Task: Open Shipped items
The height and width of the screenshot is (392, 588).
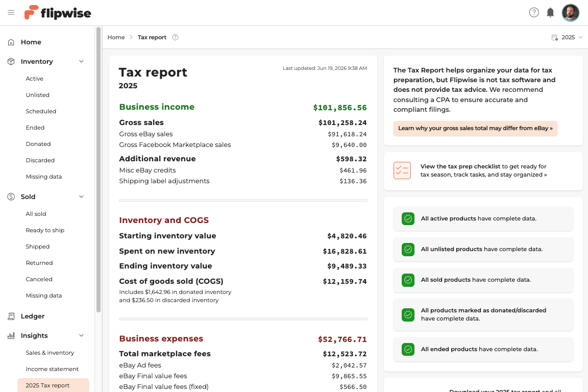Action: (x=37, y=247)
